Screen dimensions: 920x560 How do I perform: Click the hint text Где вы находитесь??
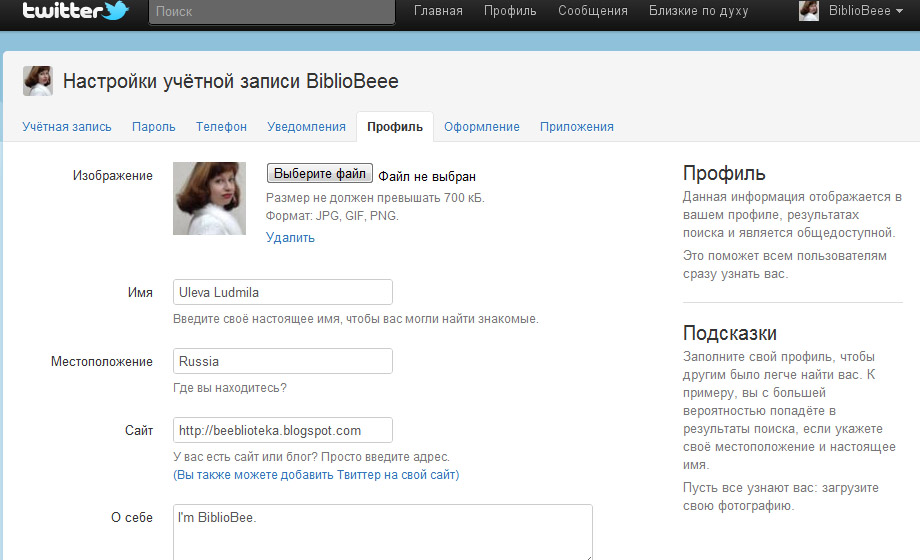click(x=230, y=388)
